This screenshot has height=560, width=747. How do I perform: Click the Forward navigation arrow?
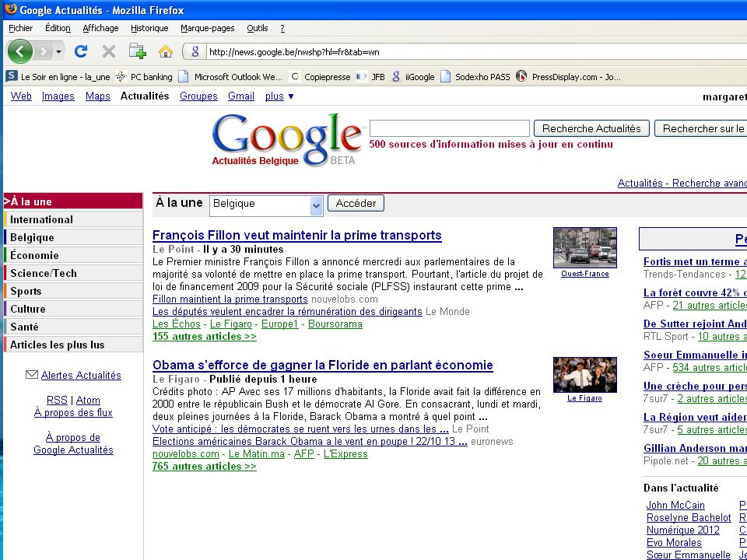44,51
